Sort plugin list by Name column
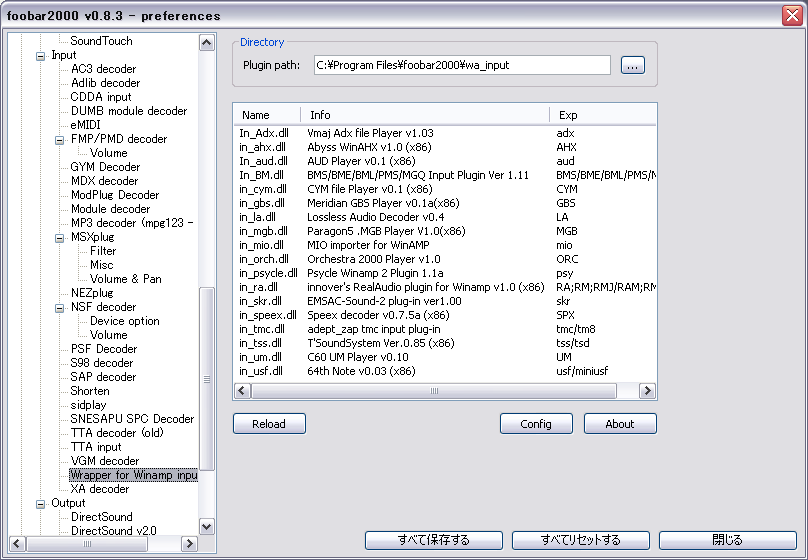Image resolution: width=808 pixels, height=560 pixels. [267, 115]
